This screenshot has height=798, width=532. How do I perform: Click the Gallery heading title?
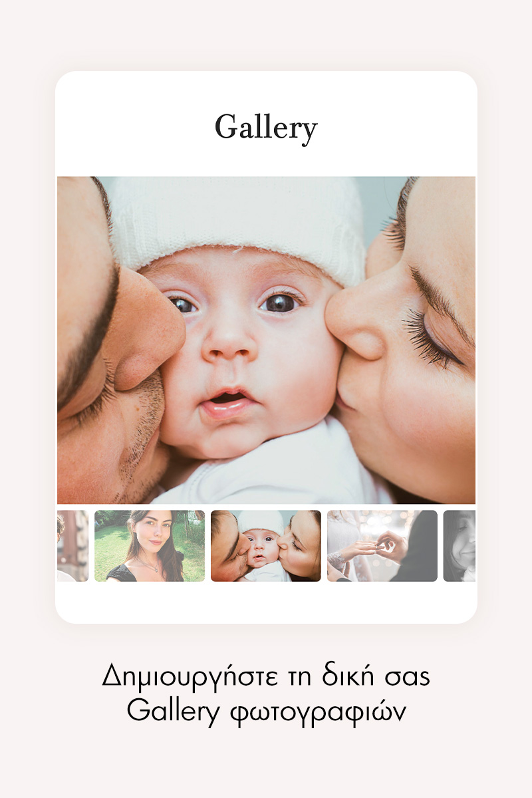click(x=266, y=128)
